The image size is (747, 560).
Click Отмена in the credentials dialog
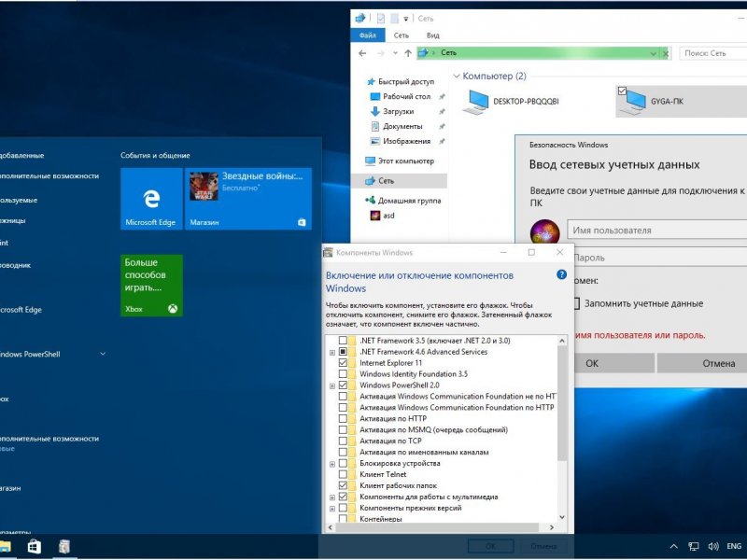pos(702,363)
